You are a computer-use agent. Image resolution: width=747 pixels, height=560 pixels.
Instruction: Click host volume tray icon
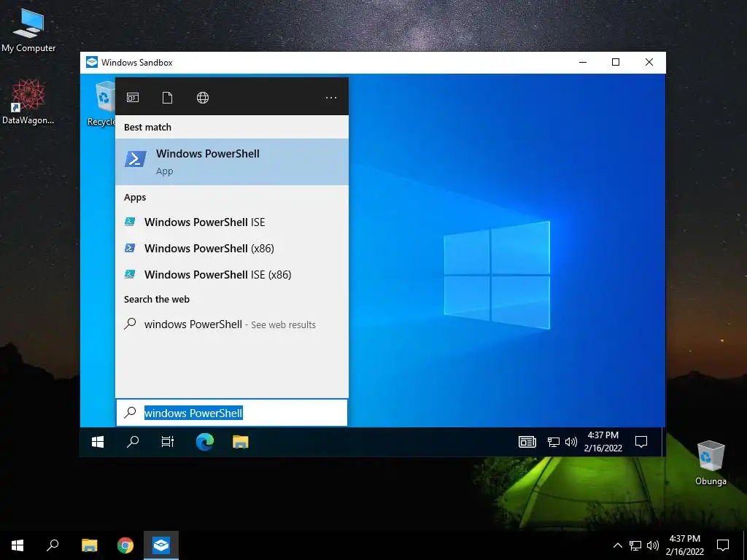[653, 545]
